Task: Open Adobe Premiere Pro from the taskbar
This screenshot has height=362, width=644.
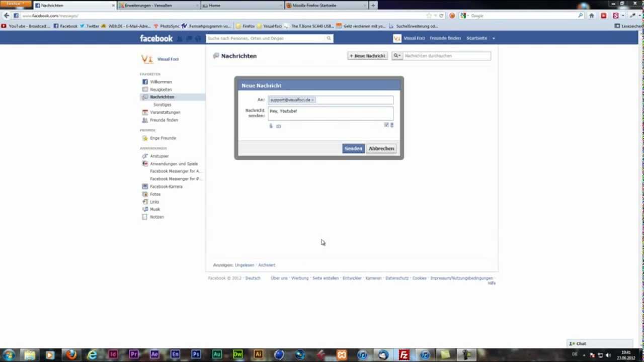Action: [134, 355]
